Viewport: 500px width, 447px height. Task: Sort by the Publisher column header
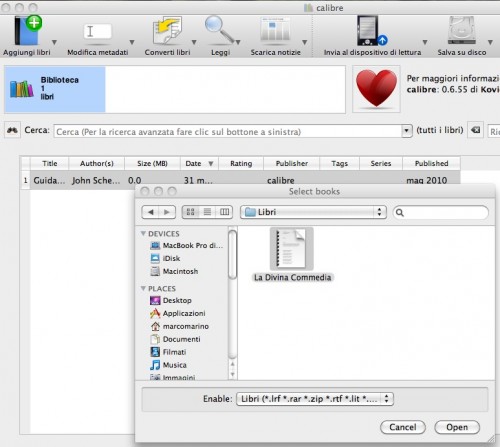coord(292,163)
